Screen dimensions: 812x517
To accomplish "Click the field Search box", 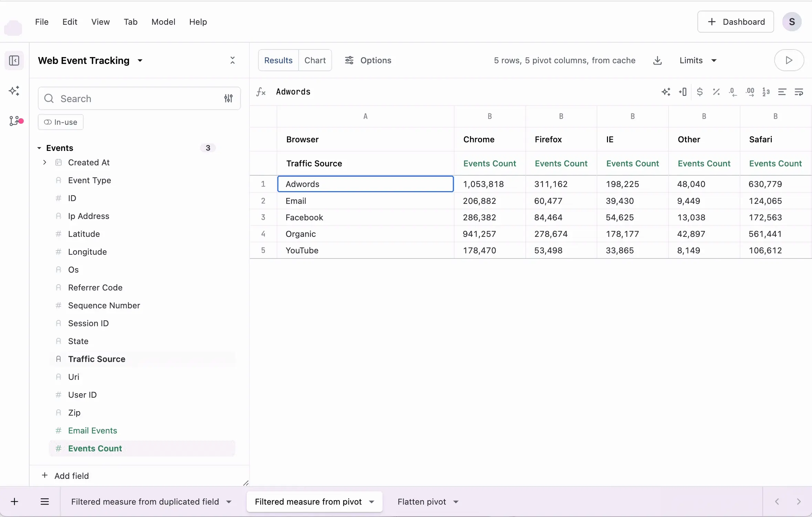I will click(139, 98).
